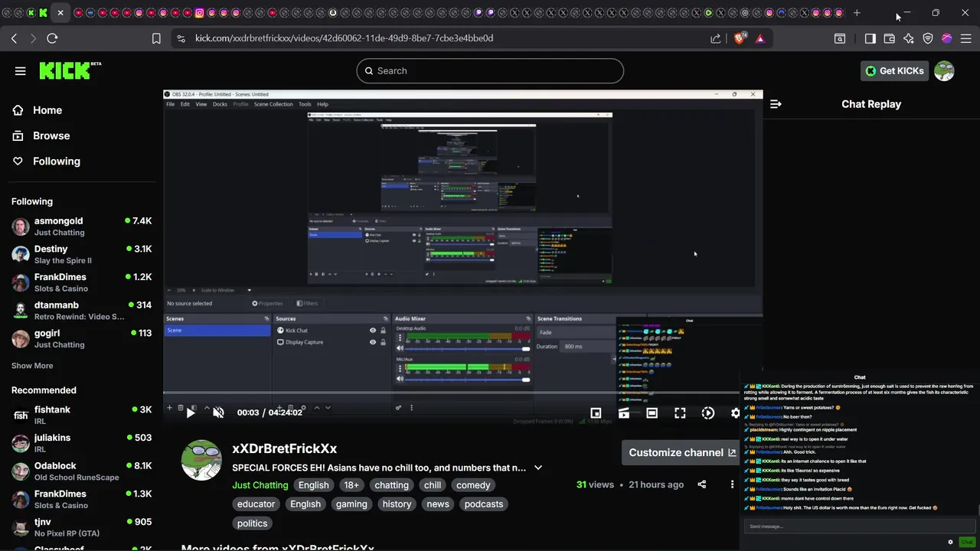Select the 18+ tag
Viewport: 980px width, 551px height.
[351, 485]
